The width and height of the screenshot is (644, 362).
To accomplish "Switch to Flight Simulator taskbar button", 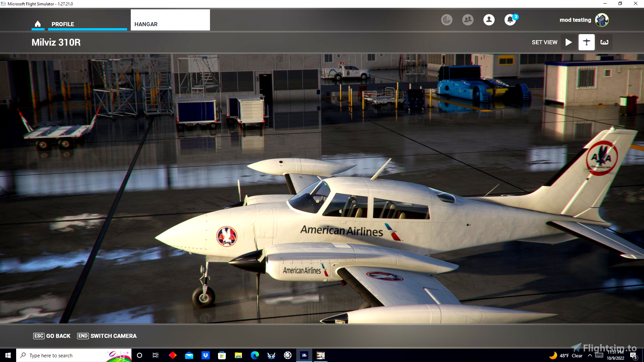I will (x=304, y=356).
